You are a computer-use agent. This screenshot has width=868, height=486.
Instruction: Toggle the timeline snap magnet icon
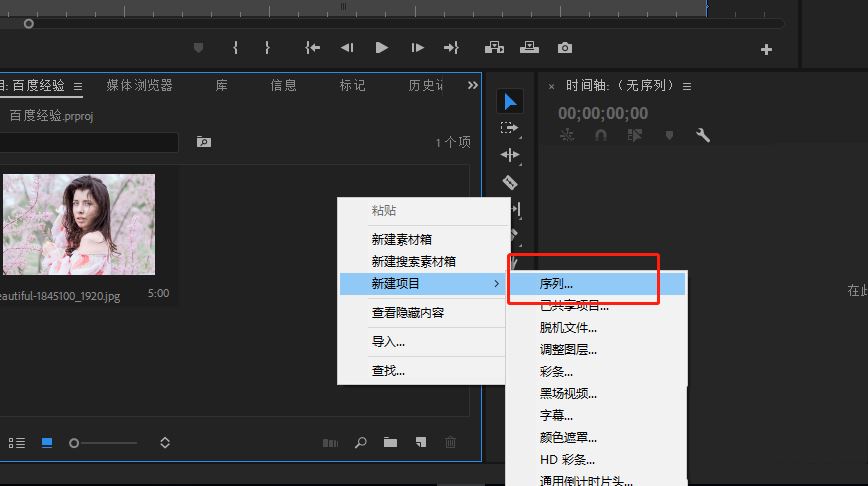click(601, 135)
